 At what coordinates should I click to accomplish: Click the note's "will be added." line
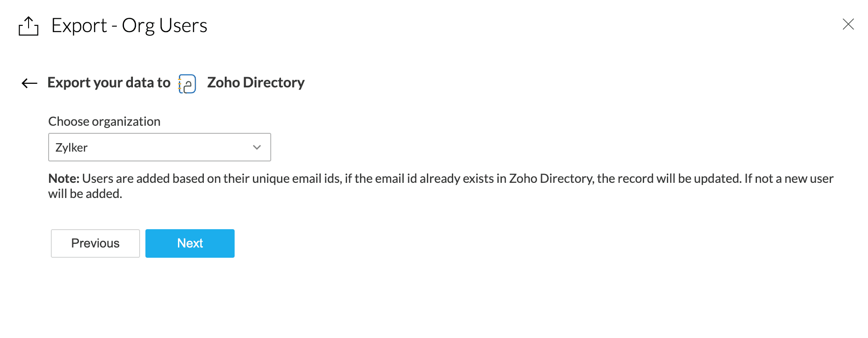pyautogui.click(x=85, y=194)
